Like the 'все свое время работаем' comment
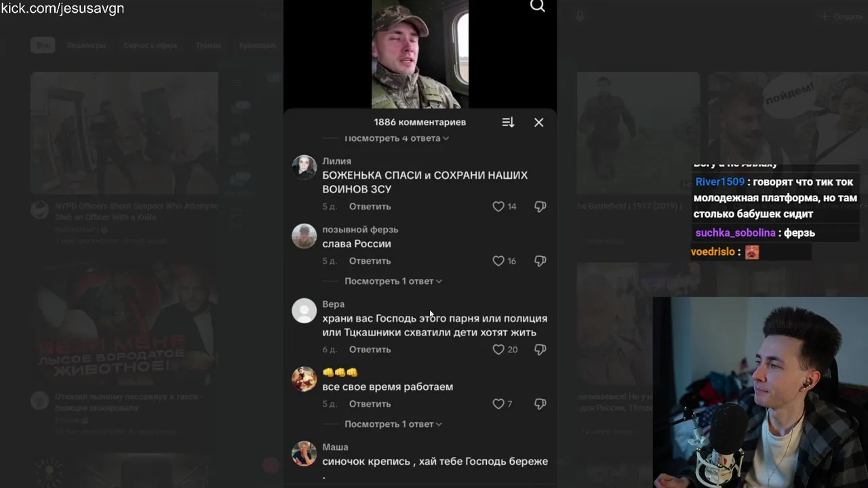The width and height of the screenshot is (868, 488). (498, 404)
